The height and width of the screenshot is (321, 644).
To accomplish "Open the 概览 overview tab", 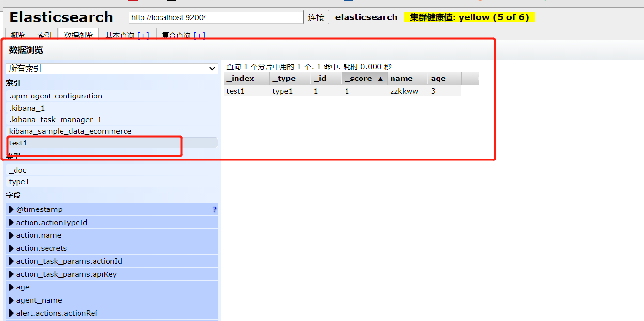I will (18, 35).
